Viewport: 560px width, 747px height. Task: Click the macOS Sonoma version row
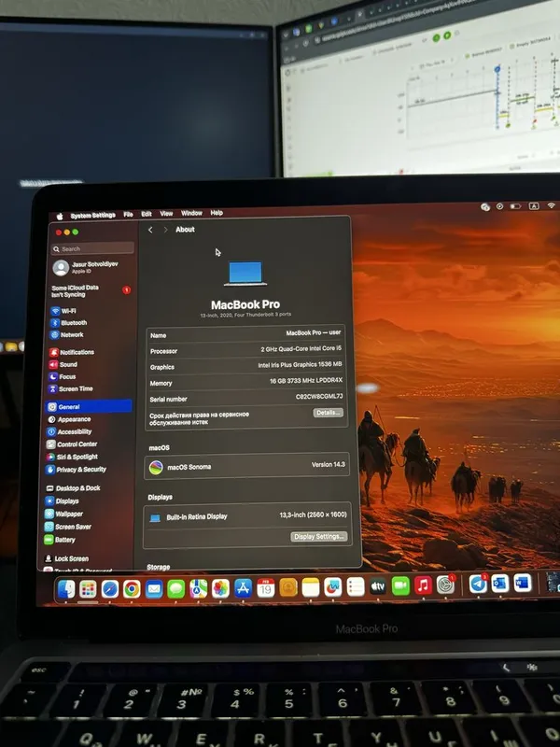coord(246,466)
